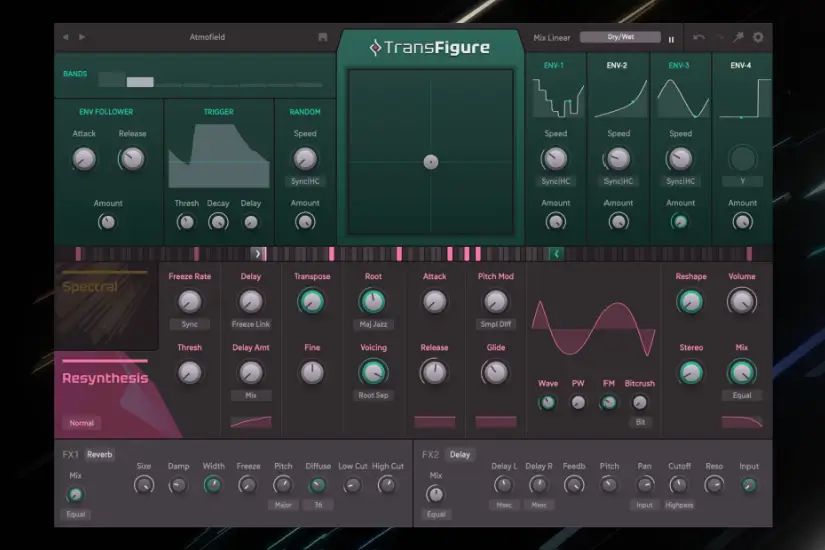Click the green left chevron on keyboard strip
825x550 pixels.
click(x=557, y=254)
